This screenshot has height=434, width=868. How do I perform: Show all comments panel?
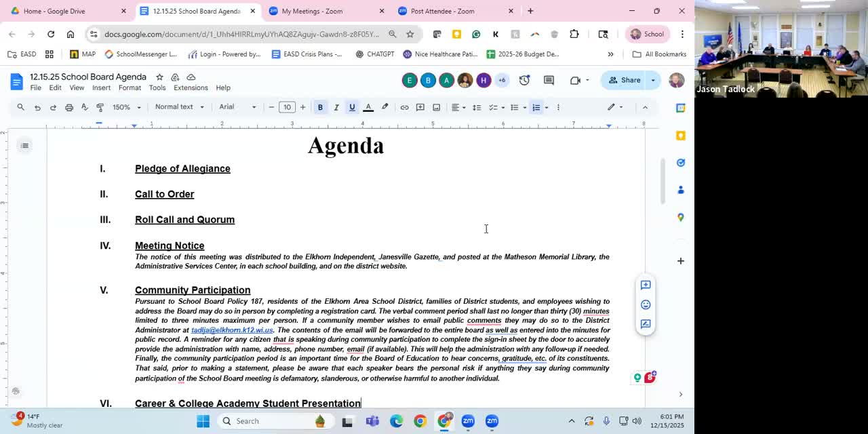click(549, 80)
